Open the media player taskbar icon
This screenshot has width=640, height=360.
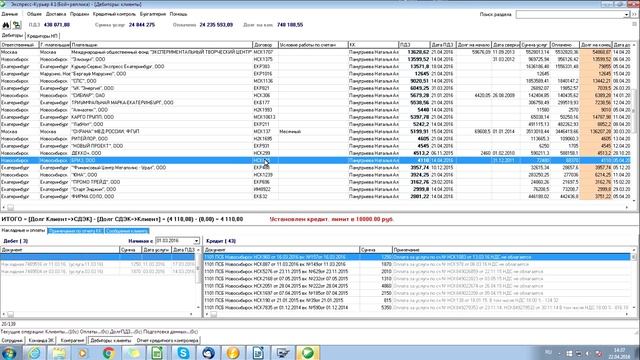click(83, 353)
